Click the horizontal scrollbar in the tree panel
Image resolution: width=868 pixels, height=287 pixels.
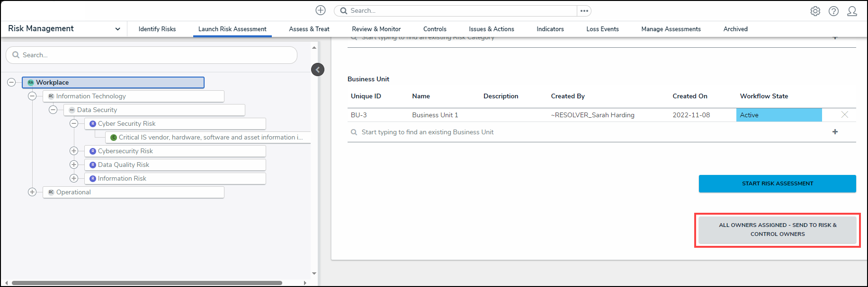pos(147,283)
